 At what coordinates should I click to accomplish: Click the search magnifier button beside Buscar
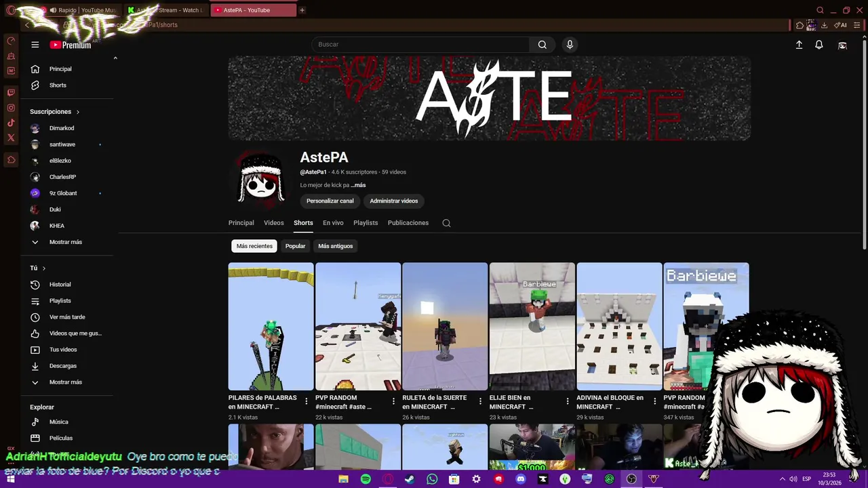click(542, 45)
